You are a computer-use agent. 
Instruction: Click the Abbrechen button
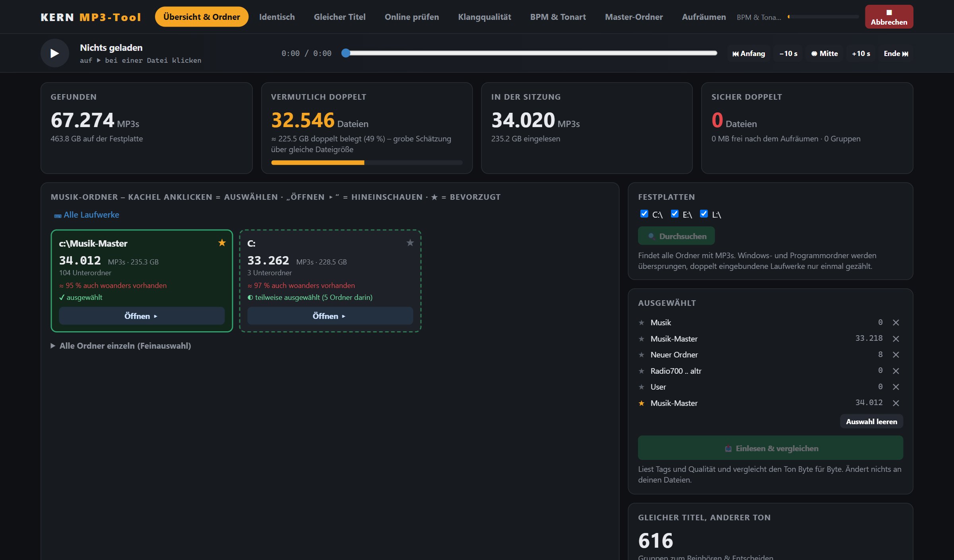point(889,17)
